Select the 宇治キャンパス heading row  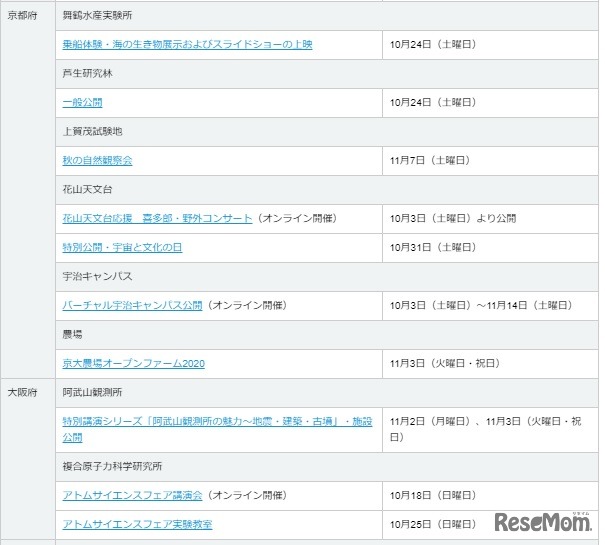[327, 277]
